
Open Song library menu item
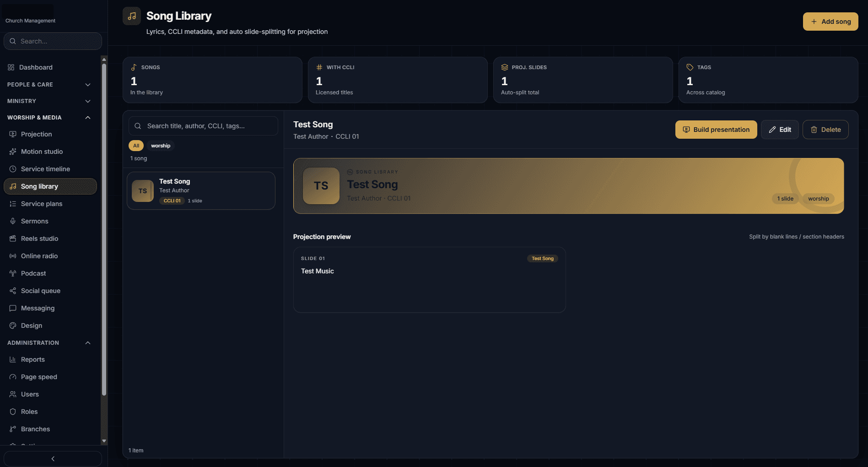pos(50,186)
